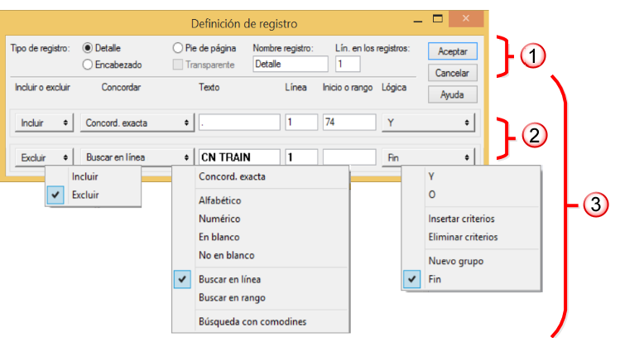Click the Aceptar button
This screenshot has width=644, height=347.
[x=452, y=51]
